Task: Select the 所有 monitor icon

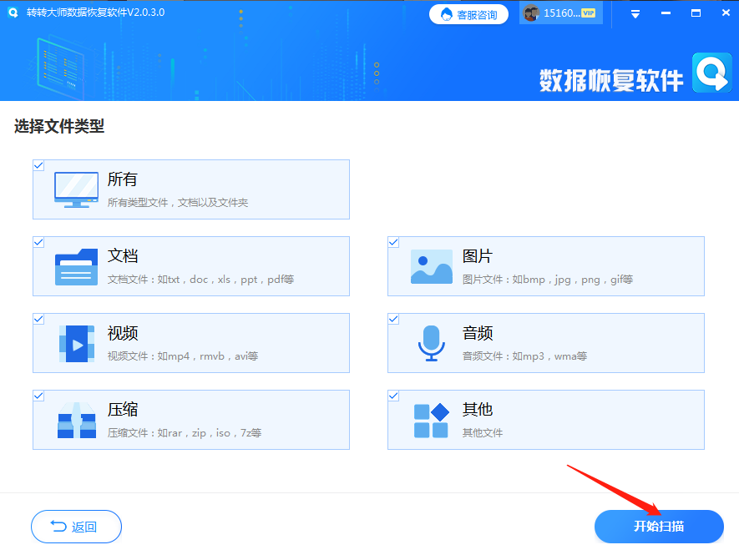Action: point(76,189)
